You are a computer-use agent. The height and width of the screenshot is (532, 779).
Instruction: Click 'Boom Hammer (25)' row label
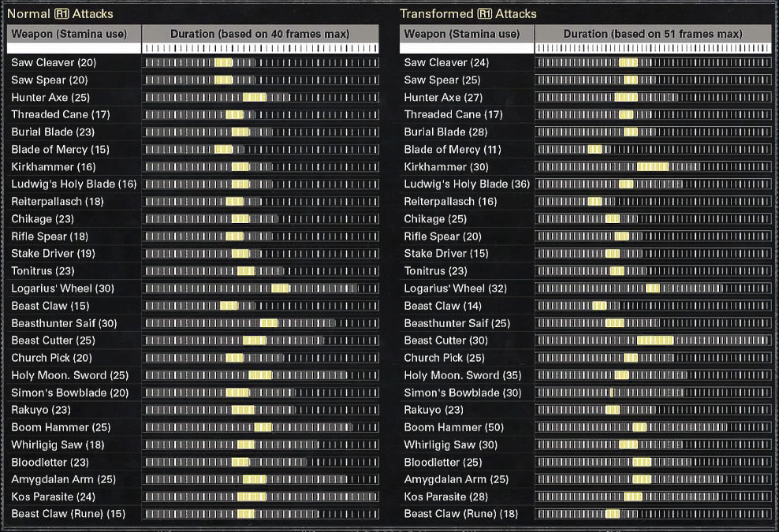[x=61, y=428]
